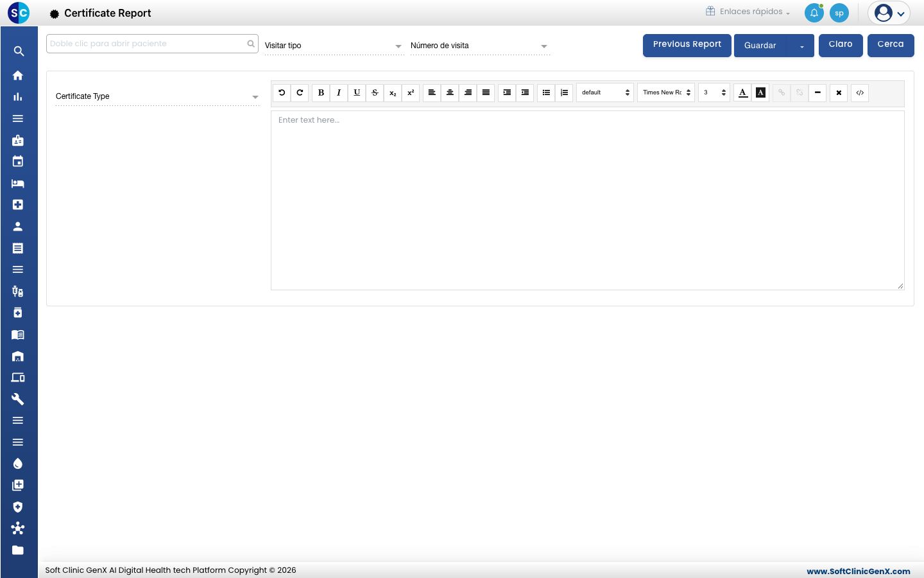
Task: Expand the Visitar tipo dropdown
Action: [x=334, y=46]
